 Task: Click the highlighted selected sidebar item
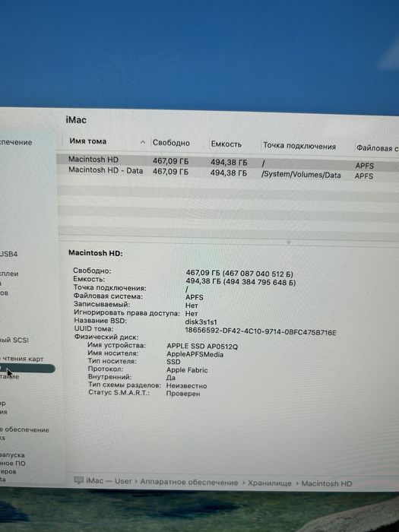[x=27, y=369]
